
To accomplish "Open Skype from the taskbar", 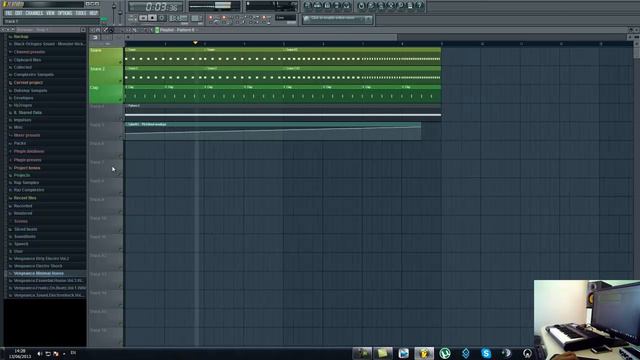I will tap(486, 353).
